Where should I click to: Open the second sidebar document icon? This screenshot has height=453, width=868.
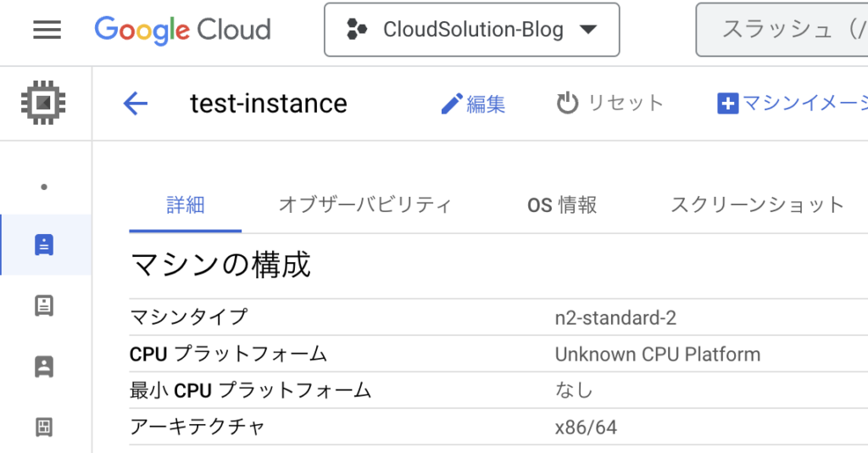pyautogui.click(x=44, y=305)
